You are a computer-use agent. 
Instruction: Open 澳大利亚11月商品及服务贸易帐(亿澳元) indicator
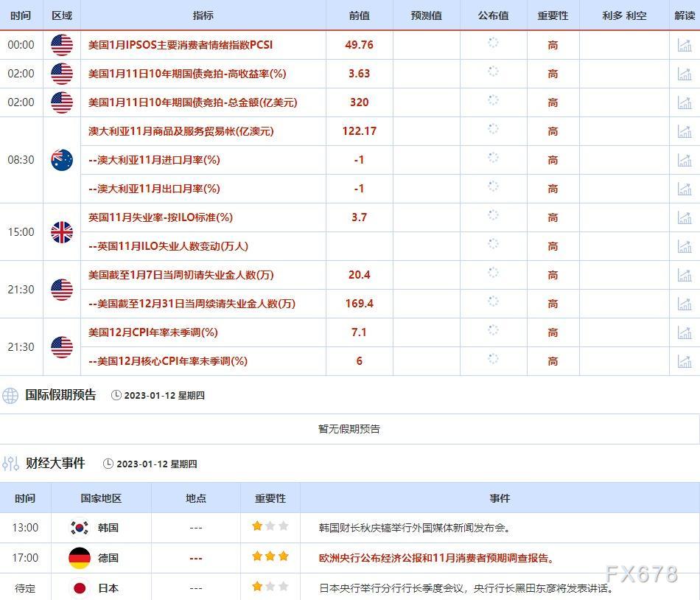181,131
